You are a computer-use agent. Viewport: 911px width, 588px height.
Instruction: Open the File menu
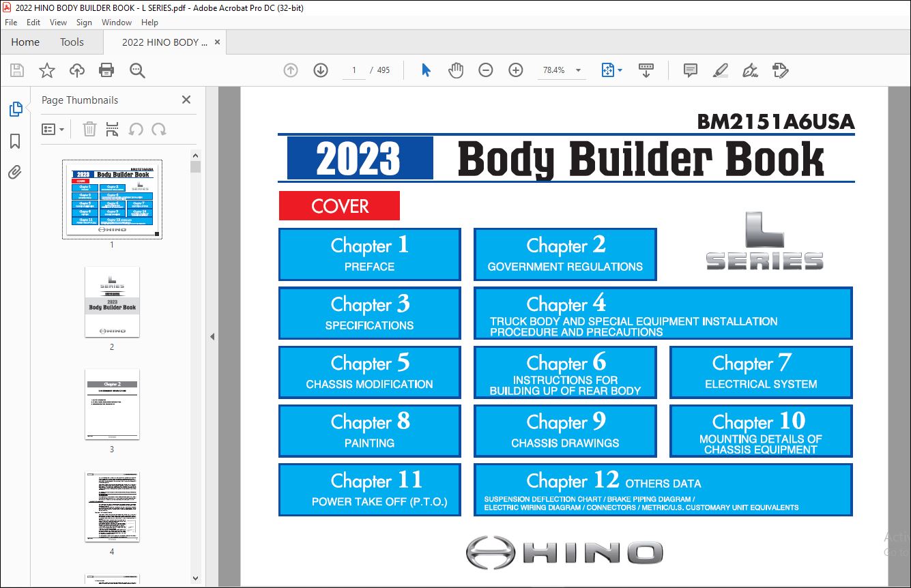coord(11,23)
